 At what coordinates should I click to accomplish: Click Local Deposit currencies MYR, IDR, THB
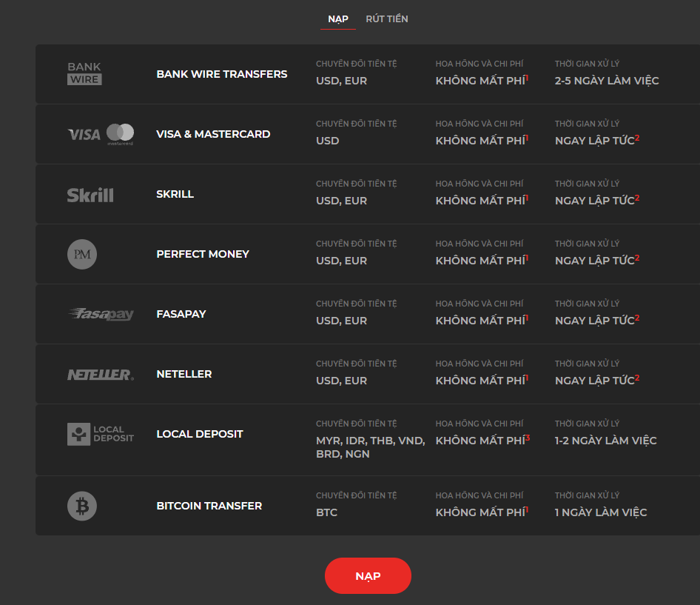pos(371,447)
